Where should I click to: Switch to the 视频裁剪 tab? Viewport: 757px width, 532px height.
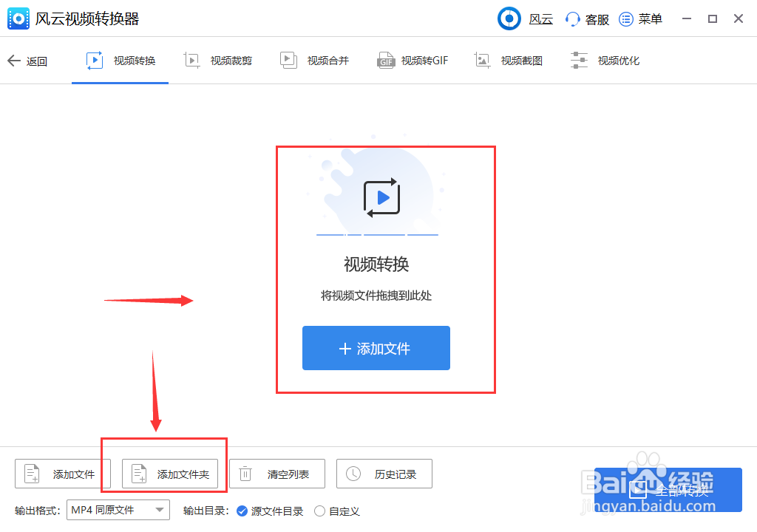(218, 61)
